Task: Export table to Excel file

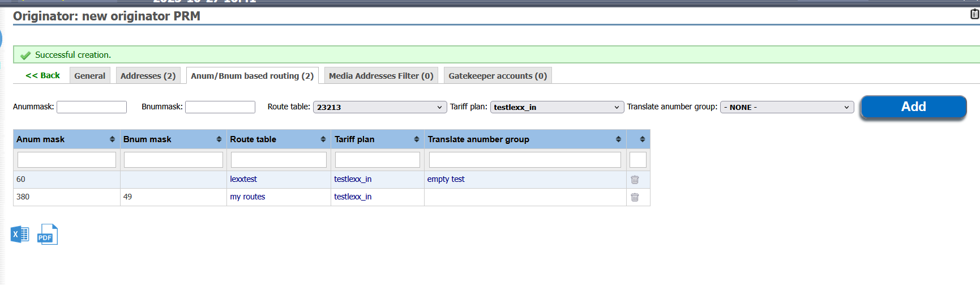Action: click(20, 234)
